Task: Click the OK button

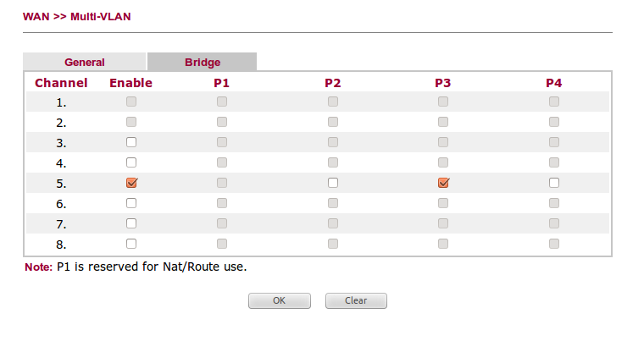Action: [x=279, y=300]
